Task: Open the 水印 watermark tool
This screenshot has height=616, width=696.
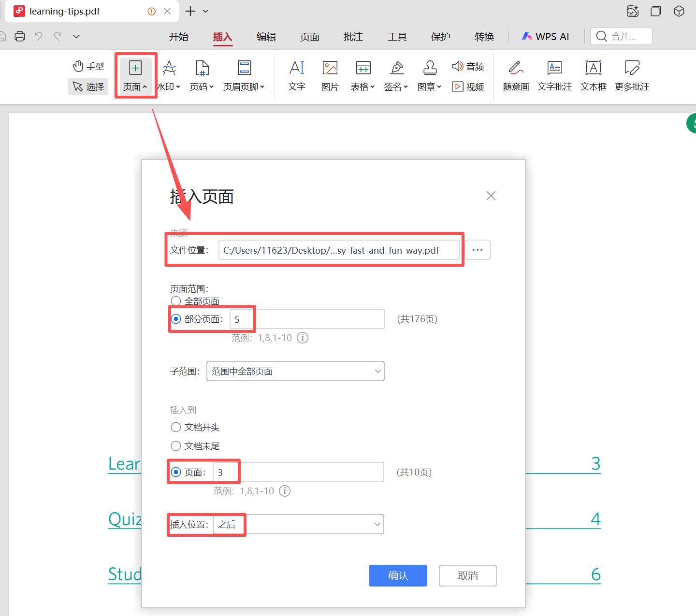Action: [168, 76]
